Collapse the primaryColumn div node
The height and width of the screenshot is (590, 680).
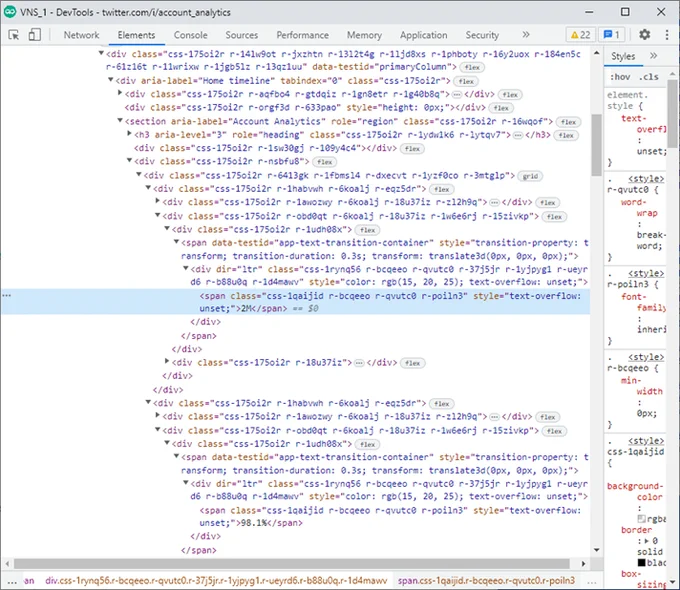pos(101,53)
